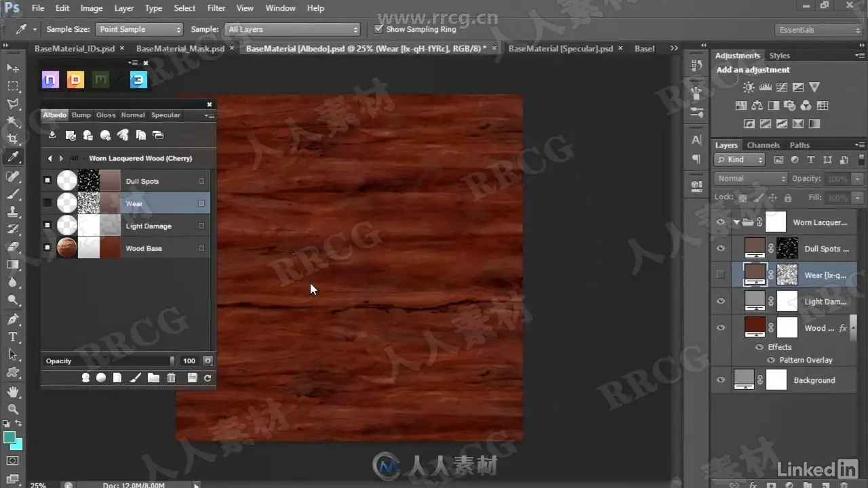Toggle visibility checkbox for Light Damage material layer
The image size is (868, 488).
click(x=47, y=226)
